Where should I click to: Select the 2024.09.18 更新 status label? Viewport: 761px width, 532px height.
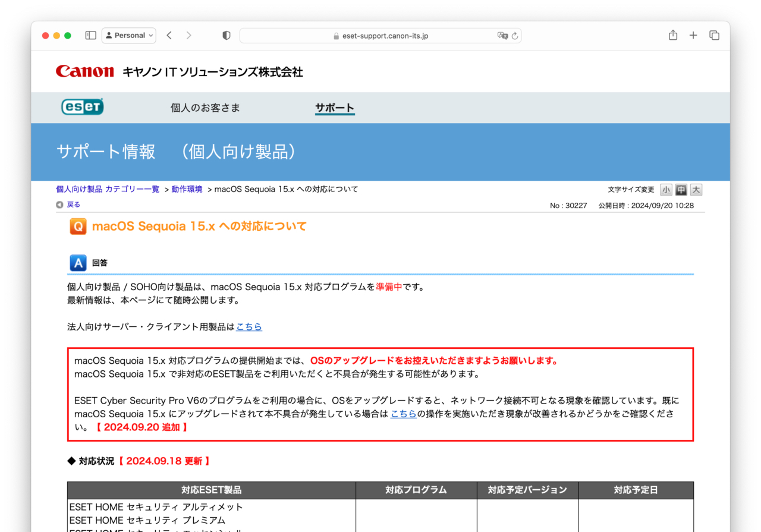(164, 461)
